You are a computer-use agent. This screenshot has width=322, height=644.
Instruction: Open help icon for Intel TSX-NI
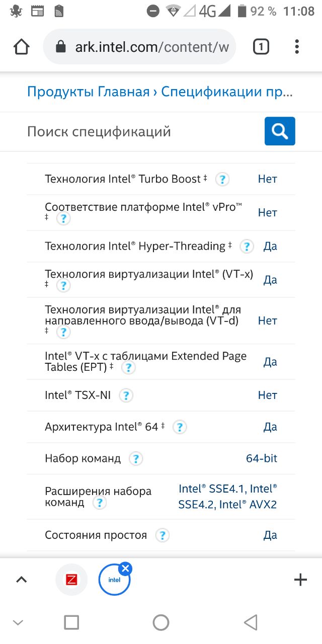(x=126, y=395)
